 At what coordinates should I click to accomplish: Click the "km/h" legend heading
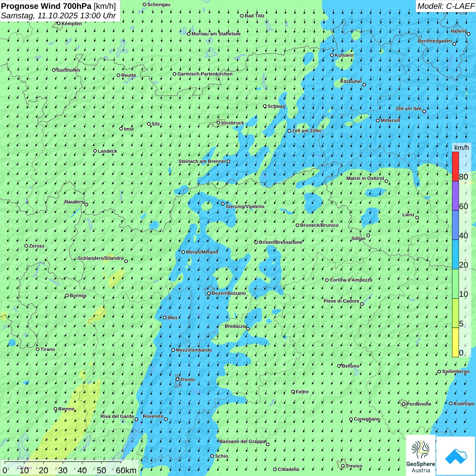pos(461,147)
